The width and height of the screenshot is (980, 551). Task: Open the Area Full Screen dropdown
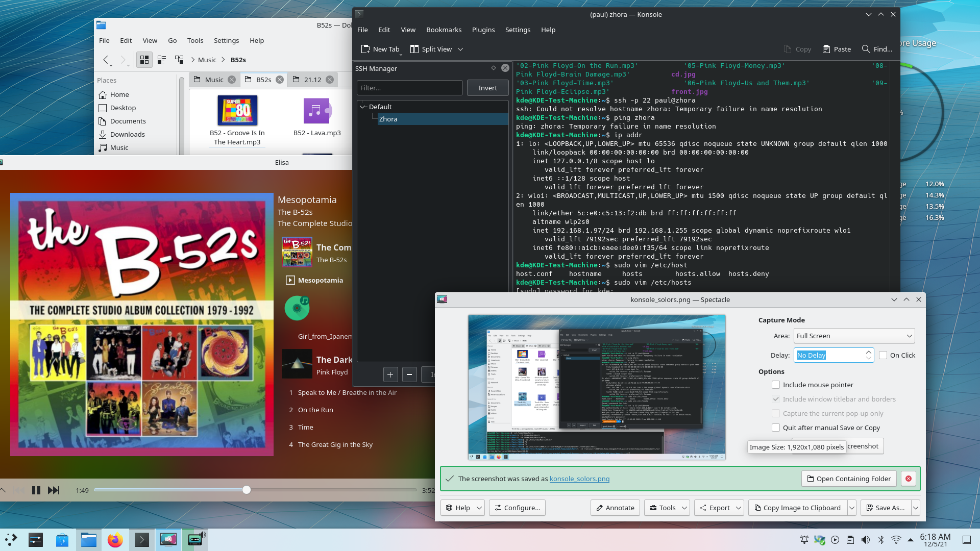coord(854,336)
